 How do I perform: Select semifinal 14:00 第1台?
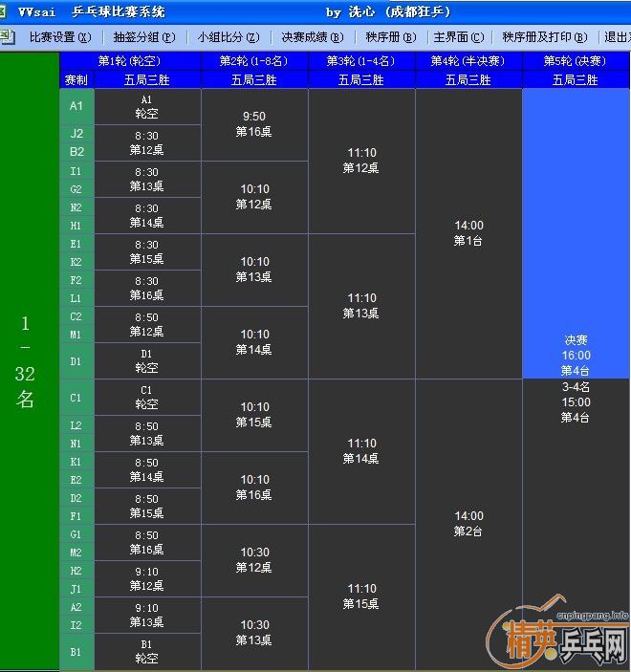tap(468, 233)
